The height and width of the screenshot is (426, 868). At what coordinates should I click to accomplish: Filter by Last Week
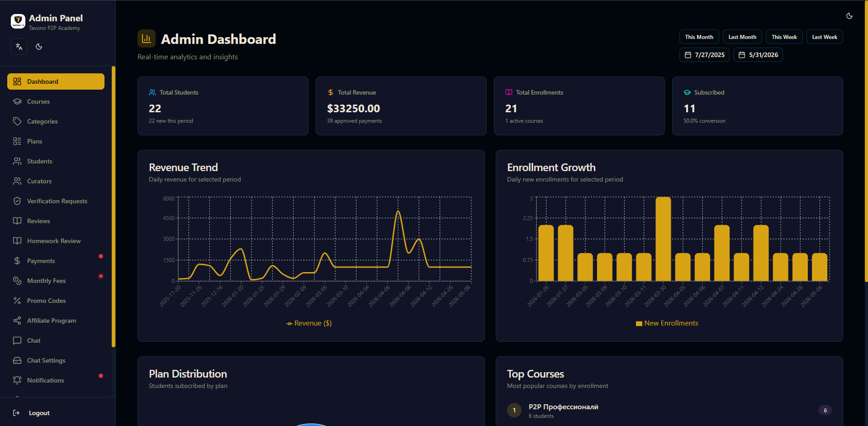point(825,37)
